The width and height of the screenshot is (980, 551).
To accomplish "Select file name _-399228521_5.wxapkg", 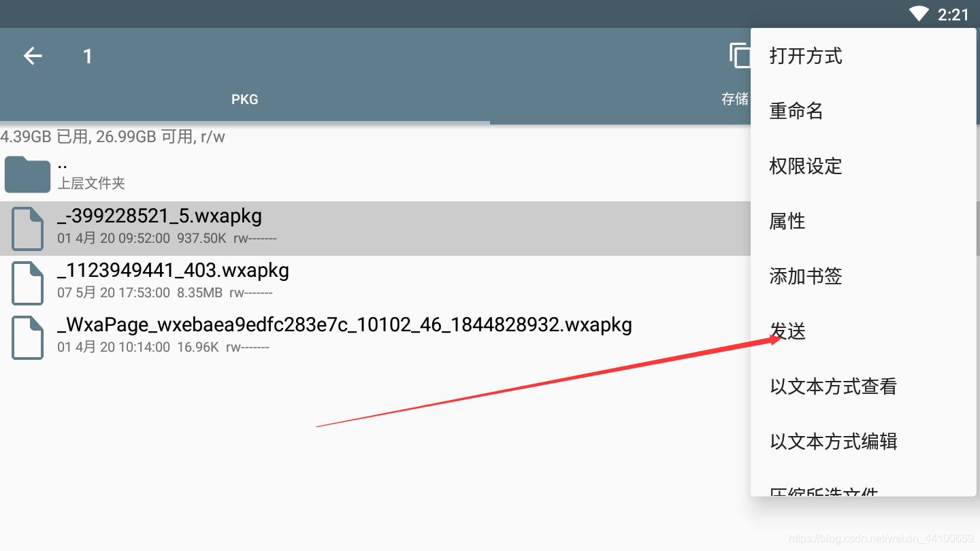I will (160, 216).
